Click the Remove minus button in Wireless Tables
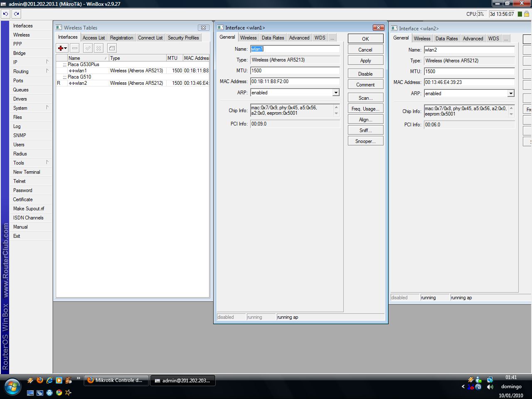 [x=75, y=48]
